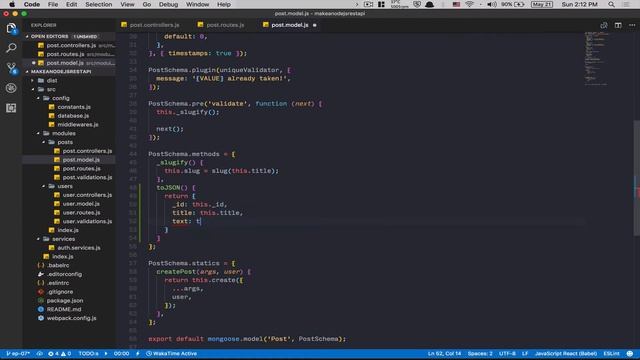Viewport: 640px width, 360px height.
Task: Click the git branch ep-07 in status bar
Action: tap(18, 353)
